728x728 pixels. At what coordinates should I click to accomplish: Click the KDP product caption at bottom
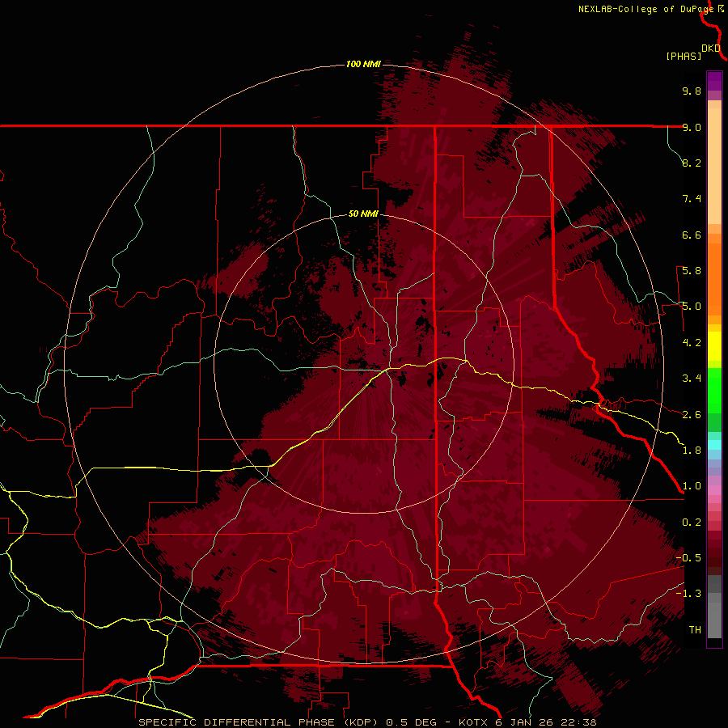point(367,722)
